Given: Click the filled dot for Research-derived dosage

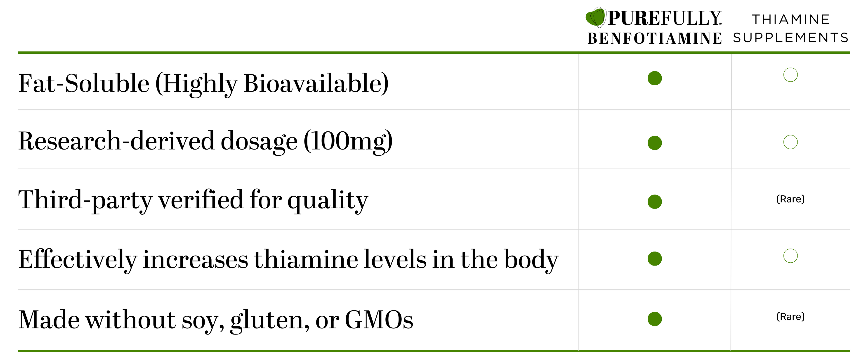Looking at the screenshot, I should click(x=654, y=142).
